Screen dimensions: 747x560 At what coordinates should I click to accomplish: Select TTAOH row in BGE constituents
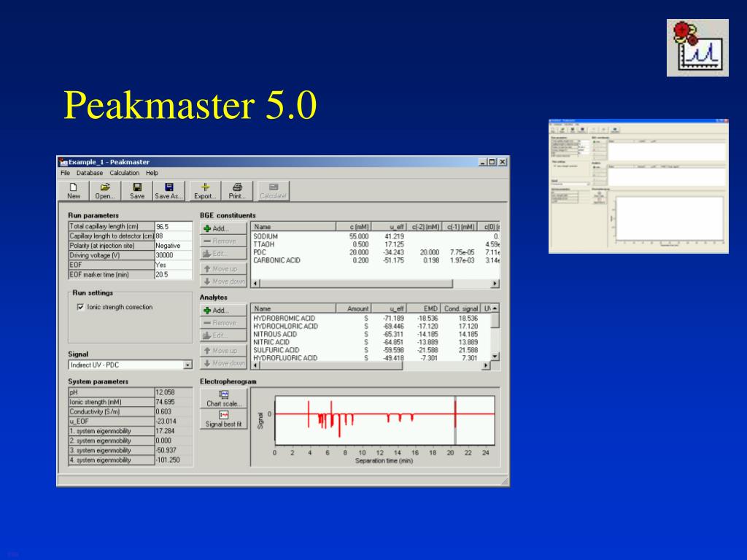click(376, 244)
